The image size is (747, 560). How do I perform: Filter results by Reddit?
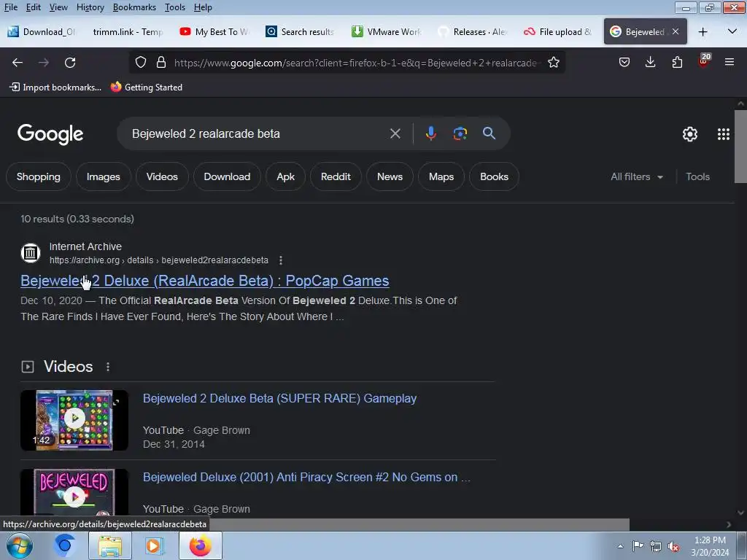pyautogui.click(x=336, y=176)
